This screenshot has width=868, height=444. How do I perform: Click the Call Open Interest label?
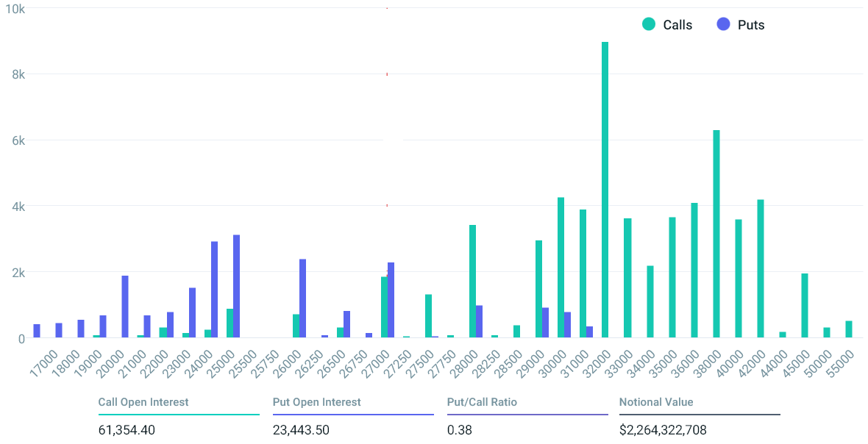point(143,402)
